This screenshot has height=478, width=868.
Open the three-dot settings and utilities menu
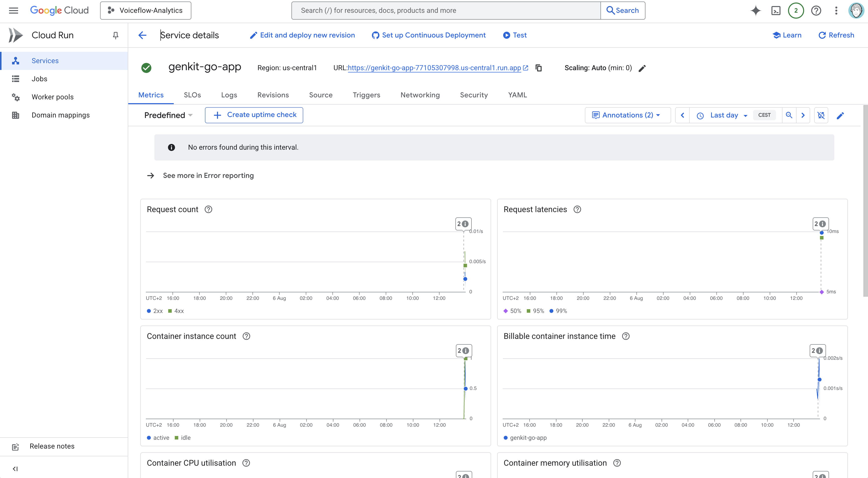(836, 11)
